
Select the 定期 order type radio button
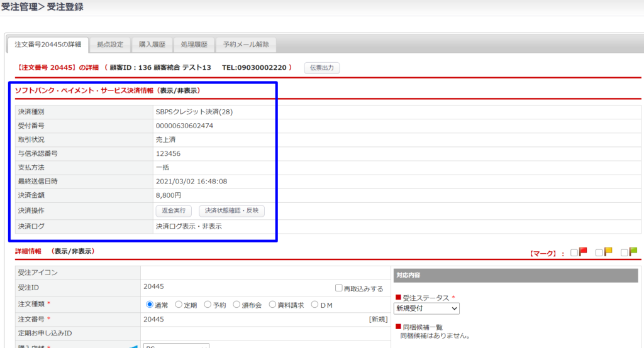[179, 305]
